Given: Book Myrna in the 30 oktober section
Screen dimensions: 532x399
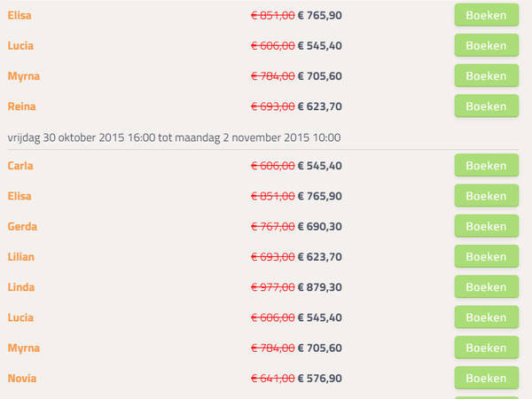Looking at the screenshot, I should pos(487,348).
